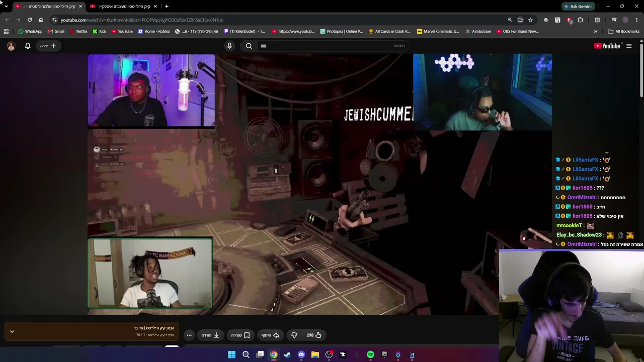
Task: Open the Photopea bookmark
Action: click(x=341, y=31)
